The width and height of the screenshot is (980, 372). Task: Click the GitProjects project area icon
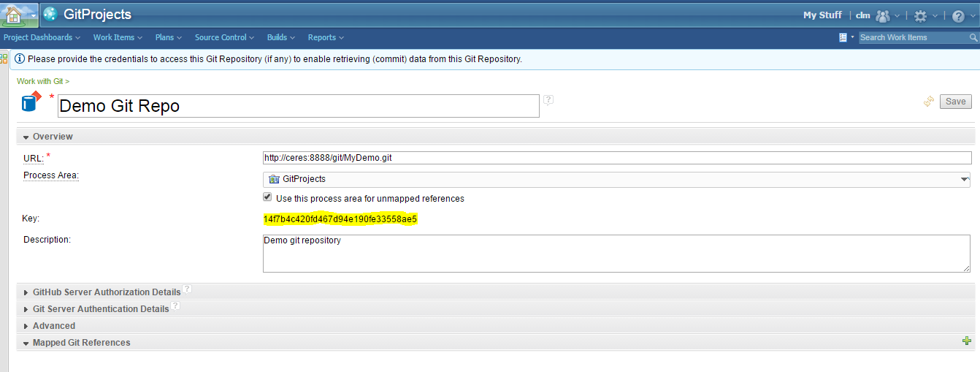[x=50, y=15]
